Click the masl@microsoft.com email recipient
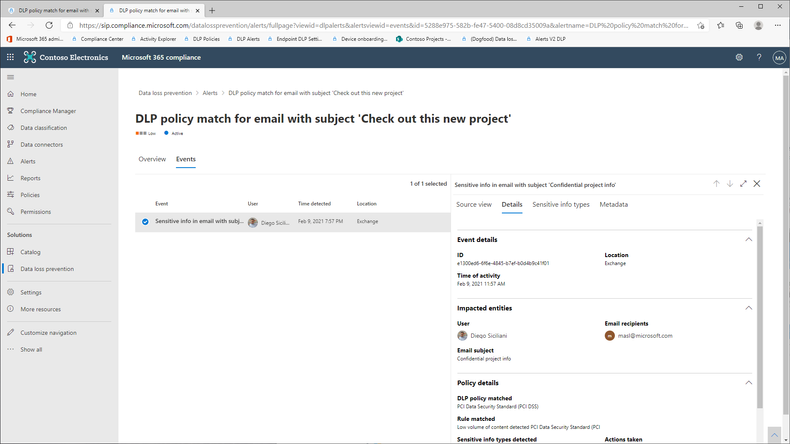Viewport: 790px width, 444px height. coord(638,336)
